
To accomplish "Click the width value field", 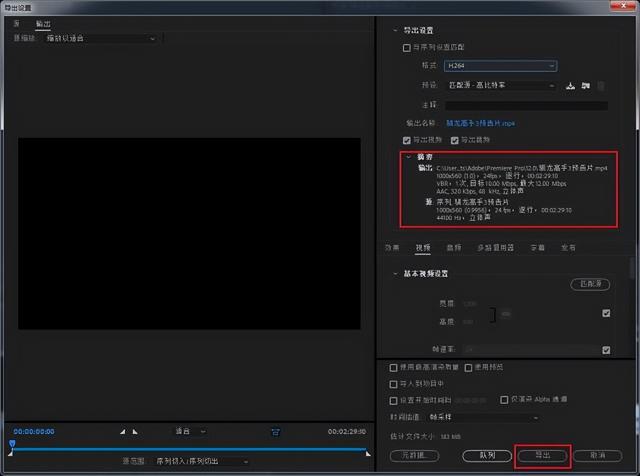I will click(470, 304).
